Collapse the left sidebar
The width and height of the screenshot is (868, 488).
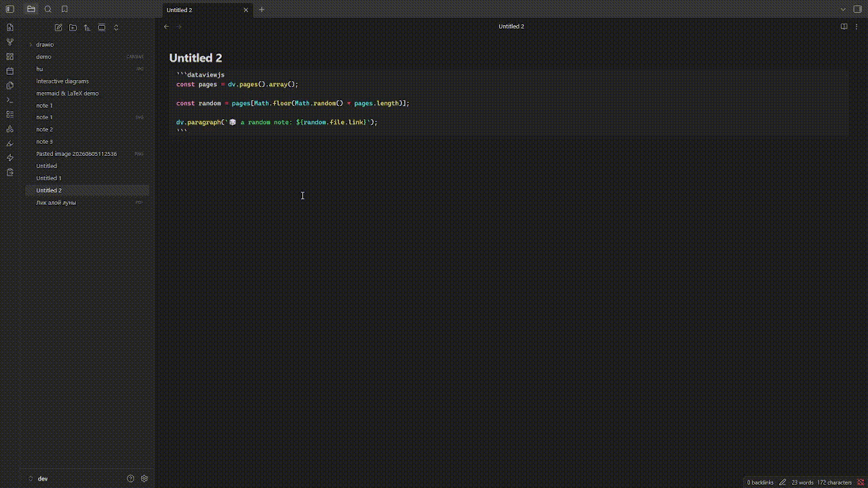[9, 9]
